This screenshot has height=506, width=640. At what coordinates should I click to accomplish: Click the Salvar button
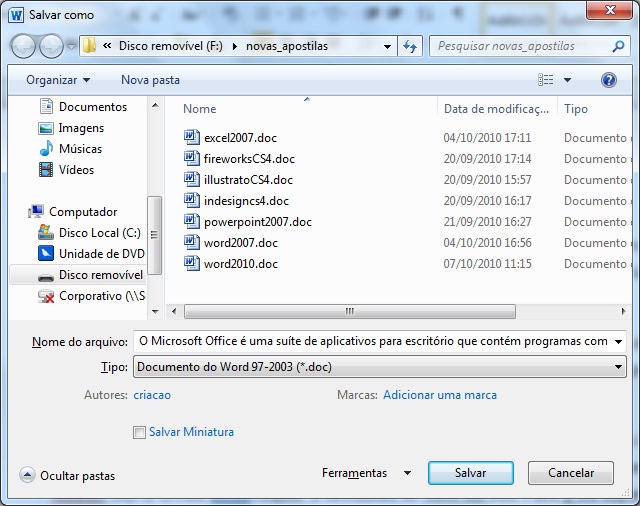470,473
